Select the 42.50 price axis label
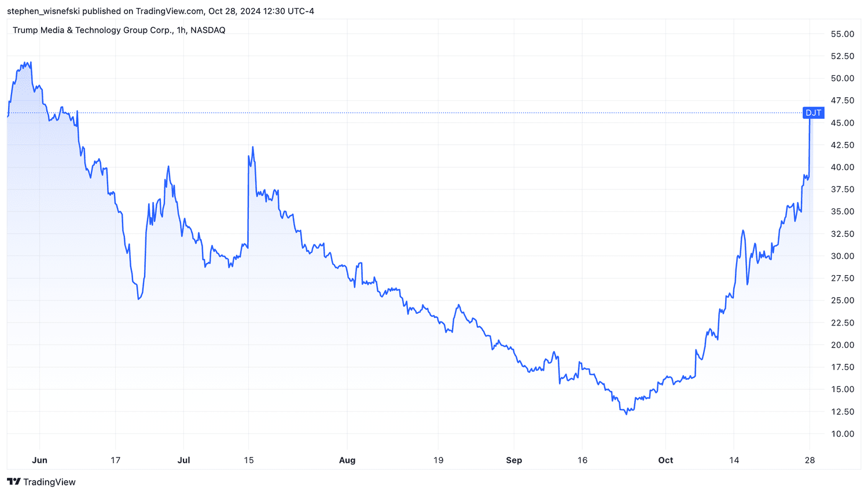The height and width of the screenshot is (494, 868). (843, 145)
